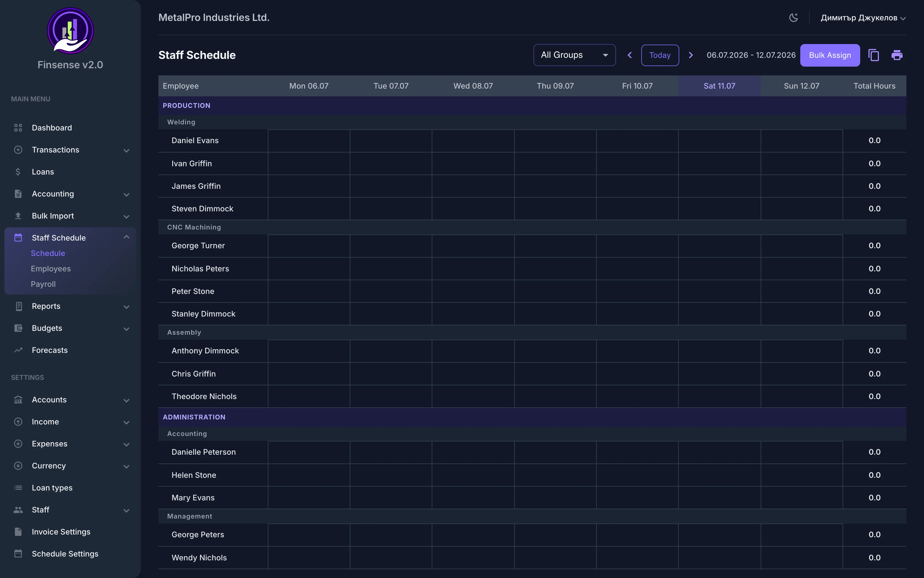Expand the Bulk Import menu chevron
The image size is (924, 578).
[127, 217]
